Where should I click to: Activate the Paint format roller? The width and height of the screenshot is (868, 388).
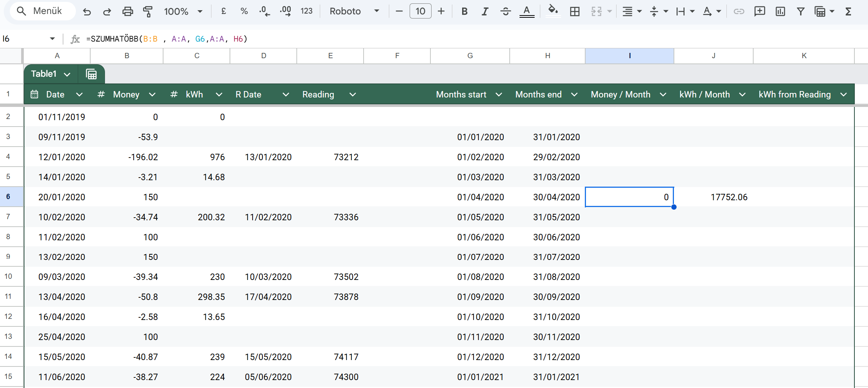148,11
